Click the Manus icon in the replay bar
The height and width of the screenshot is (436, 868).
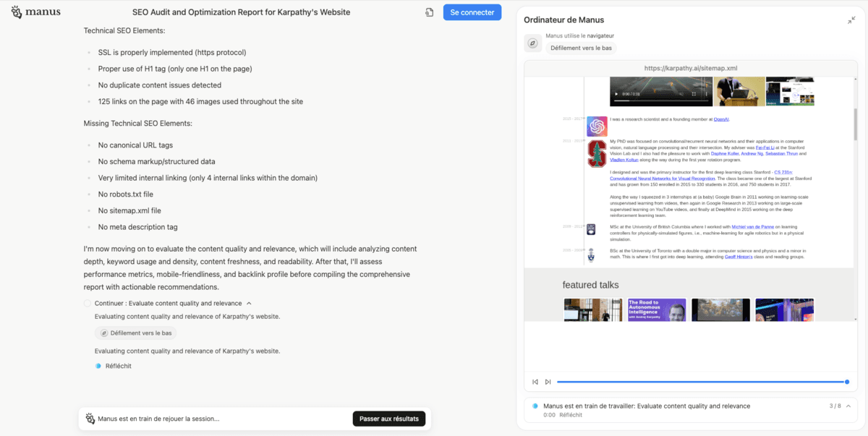(90, 419)
